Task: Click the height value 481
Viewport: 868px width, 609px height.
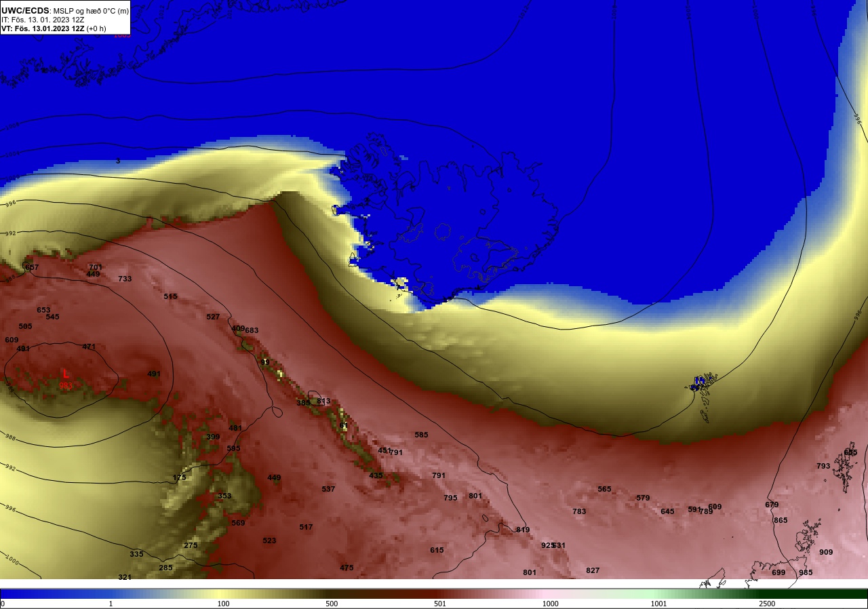Action: tap(235, 428)
